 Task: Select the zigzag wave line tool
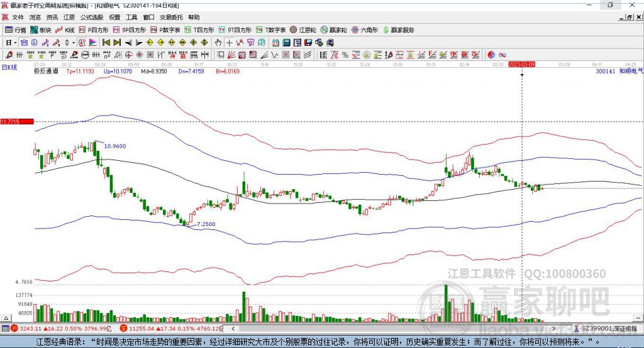coord(275,55)
